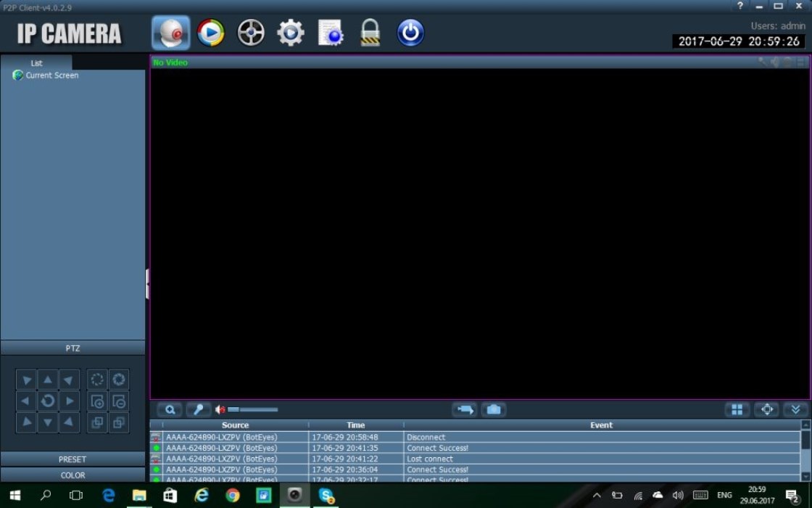Click the PTZ left arrow
Screen dimensions: 812x508
pyautogui.click(x=26, y=401)
